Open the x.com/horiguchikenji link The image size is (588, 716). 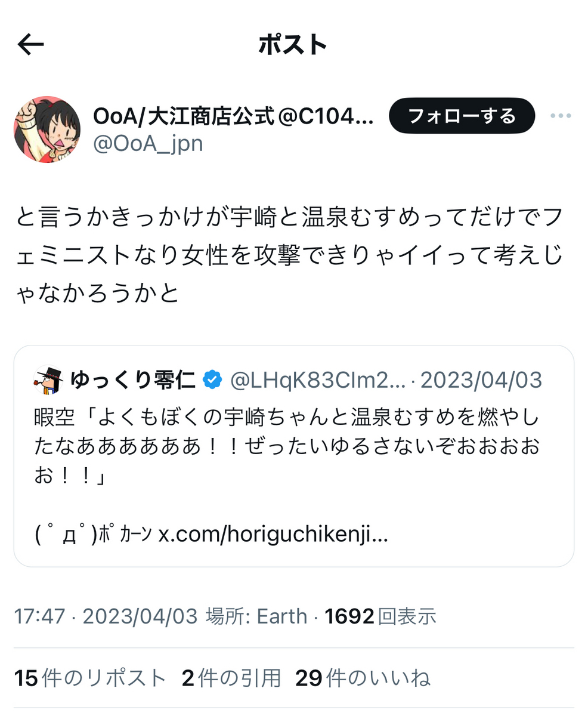273,533
